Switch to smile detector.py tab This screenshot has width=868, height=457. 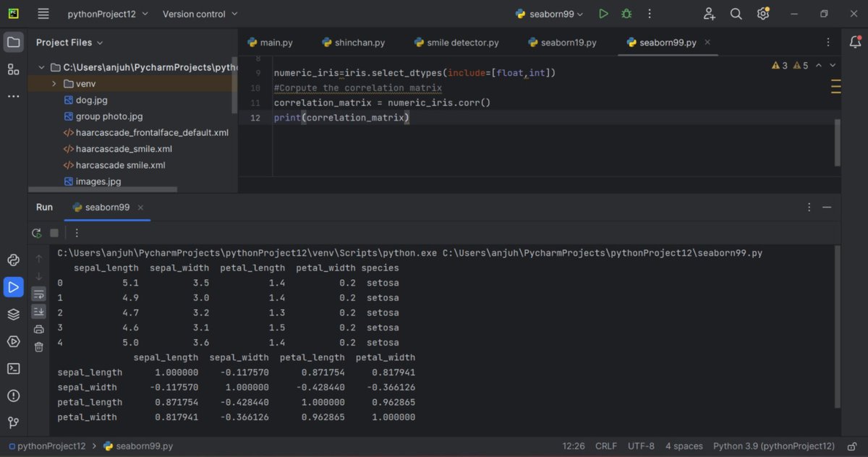click(x=456, y=43)
